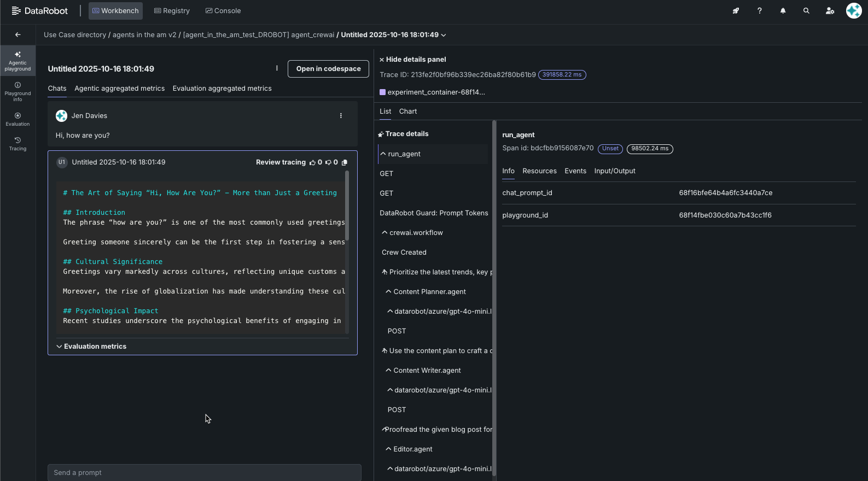Click the Send a prompt field
This screenshot has width=868, height=481.
pyautogui.click(x=204, y=473)
